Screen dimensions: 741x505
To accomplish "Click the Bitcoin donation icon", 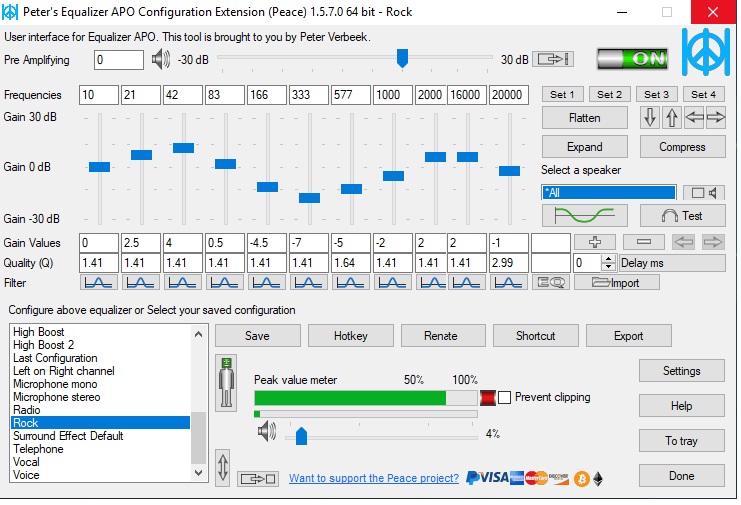I will [581, 478].
